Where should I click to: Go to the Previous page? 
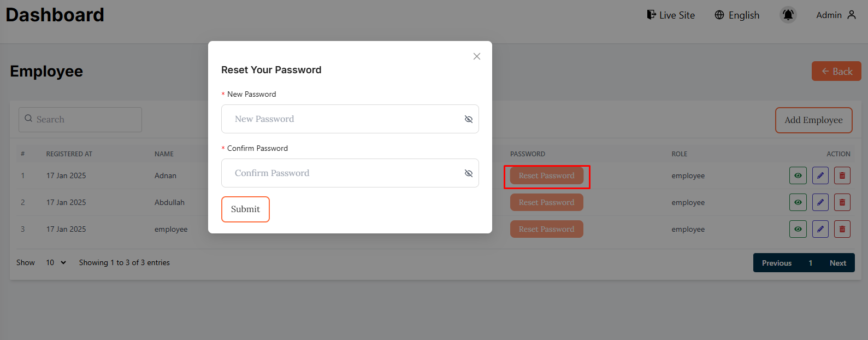776,263
